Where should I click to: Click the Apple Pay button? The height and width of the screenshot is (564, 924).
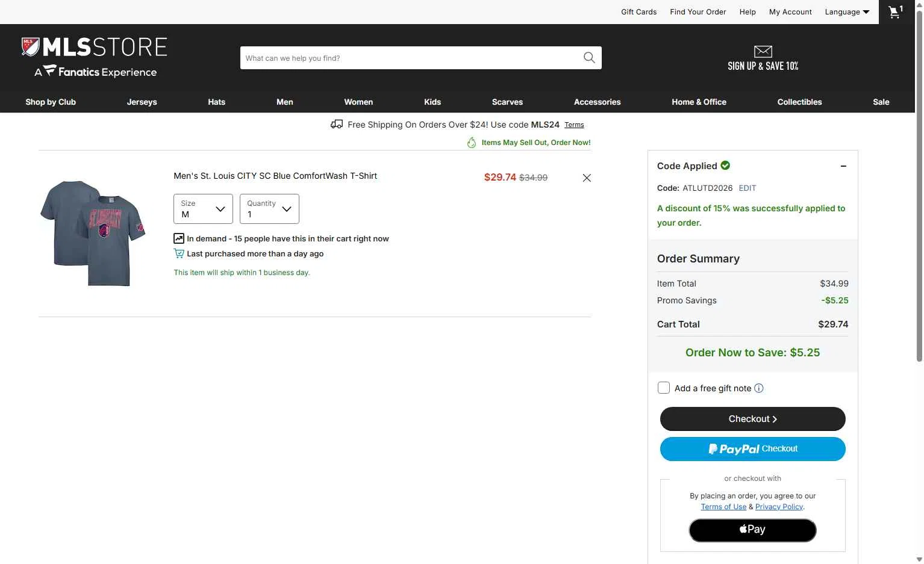pyautogui.click(x=753, y=530)
